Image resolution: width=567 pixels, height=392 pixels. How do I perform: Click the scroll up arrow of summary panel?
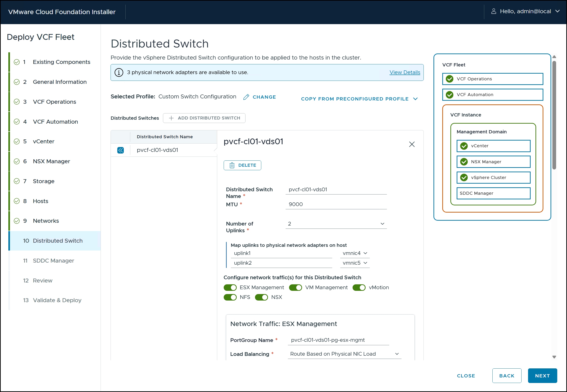(x=554, y=57)
